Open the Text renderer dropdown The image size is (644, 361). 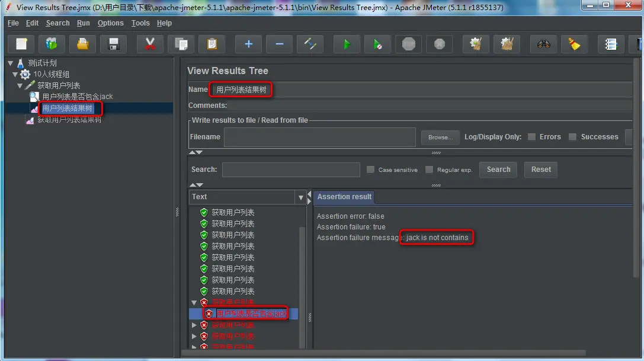(x=300, y=197)
